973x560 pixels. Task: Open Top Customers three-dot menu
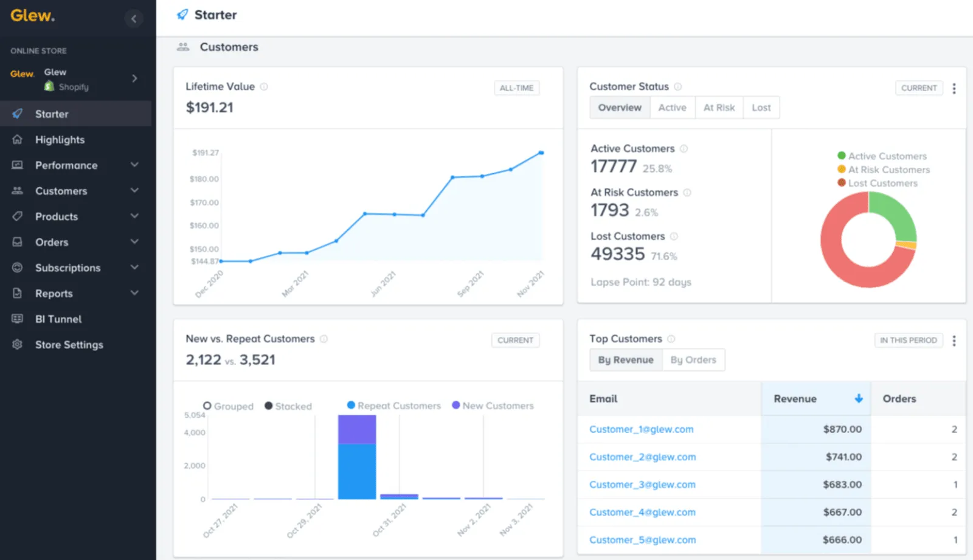pyautogui.click(x=954, y=340)
